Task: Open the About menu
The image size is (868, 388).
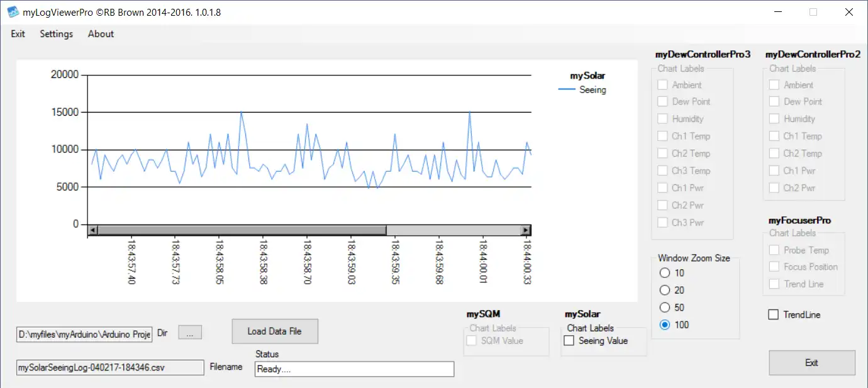Action: click(x=101, y=34)
